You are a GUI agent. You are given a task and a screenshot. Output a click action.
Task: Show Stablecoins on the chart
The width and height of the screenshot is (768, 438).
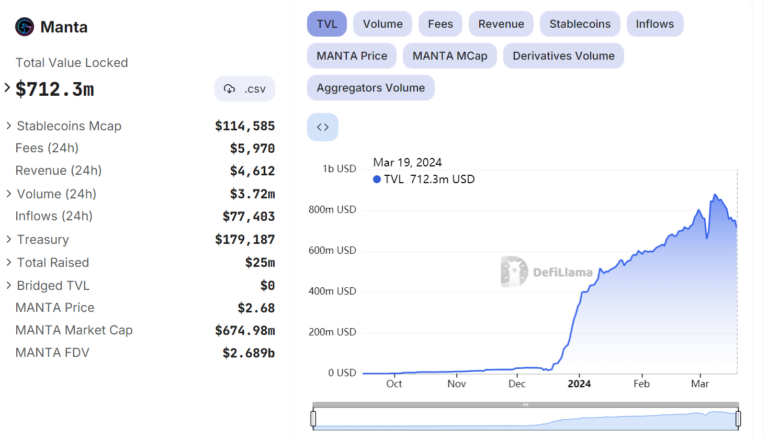580,23
